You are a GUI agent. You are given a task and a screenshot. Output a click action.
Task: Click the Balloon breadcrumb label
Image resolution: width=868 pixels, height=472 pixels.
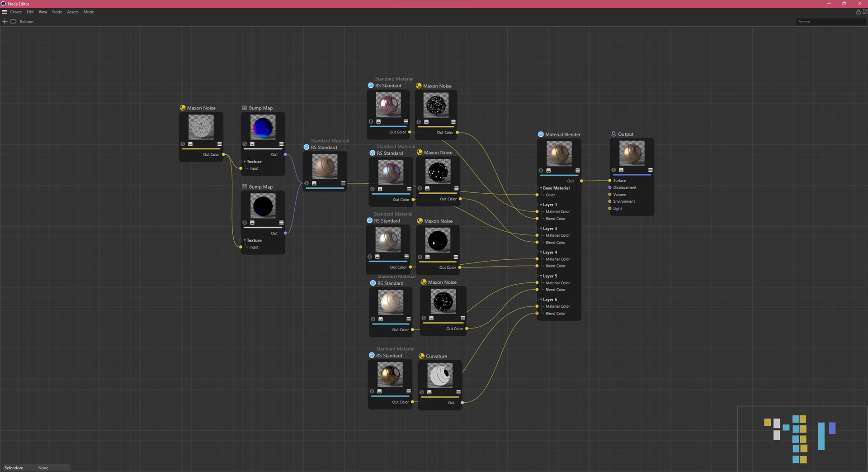pos(26,21)
